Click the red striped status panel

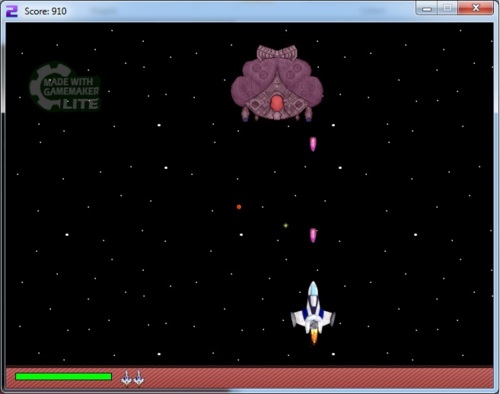click(249, 378)
